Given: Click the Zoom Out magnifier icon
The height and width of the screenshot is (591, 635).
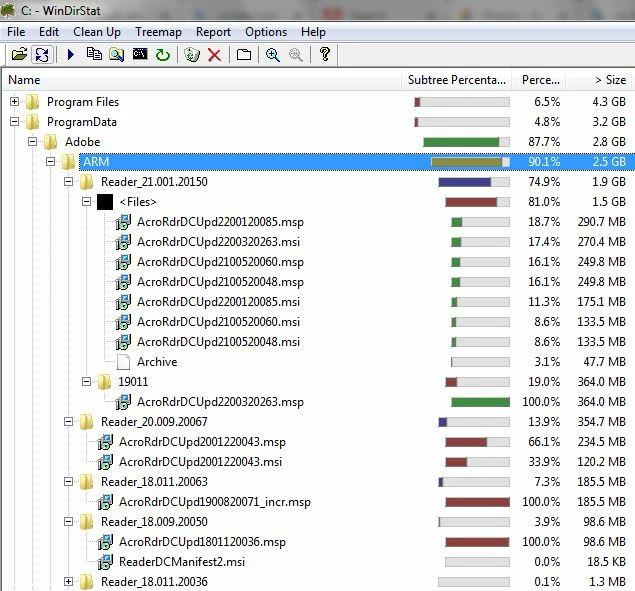Looking at the screenshot, I should (296, 55).
